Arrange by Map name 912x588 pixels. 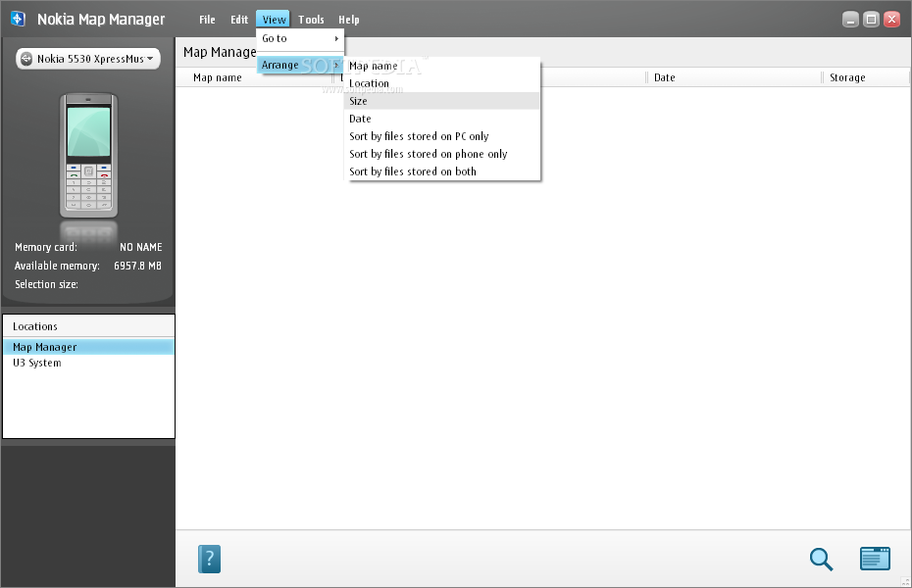(x=442, y=67)
